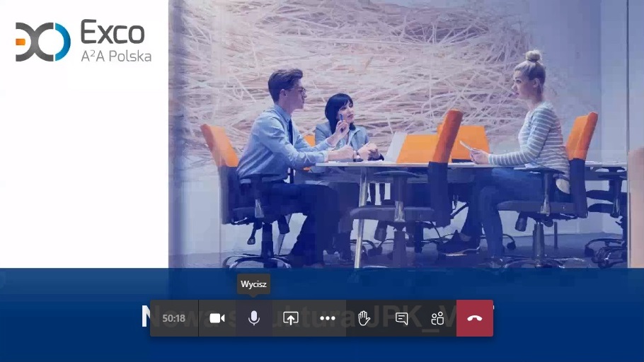Mute the microphone
Screen dimensions: 644x362
point(254,318)
